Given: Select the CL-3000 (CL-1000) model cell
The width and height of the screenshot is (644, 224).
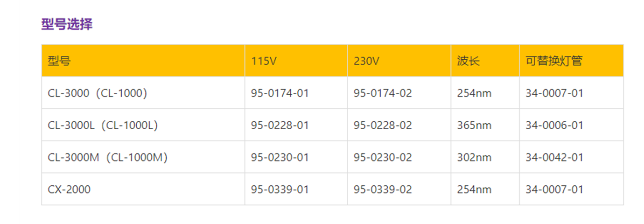Looking at the screenshot, I should pyautogui.click(x=98, y=93).
